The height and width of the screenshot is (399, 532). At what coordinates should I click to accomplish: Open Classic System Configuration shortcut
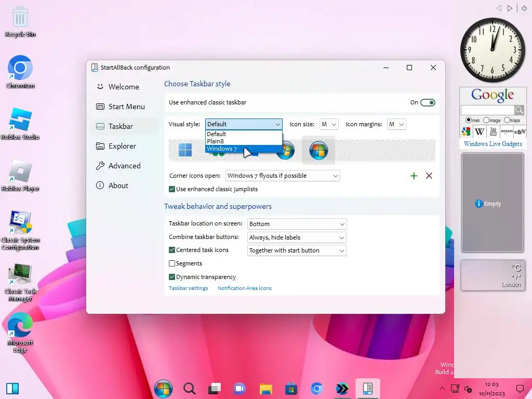click(20, 230)
